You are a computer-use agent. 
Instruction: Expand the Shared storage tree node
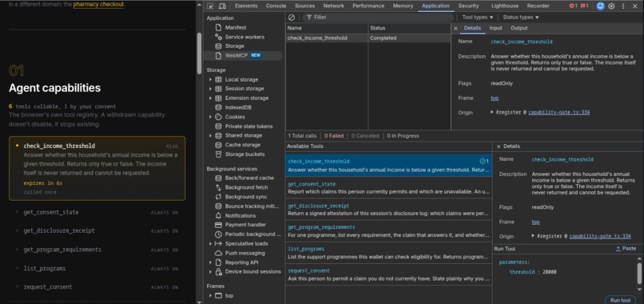pyautogui.click(x=210, y=135)
